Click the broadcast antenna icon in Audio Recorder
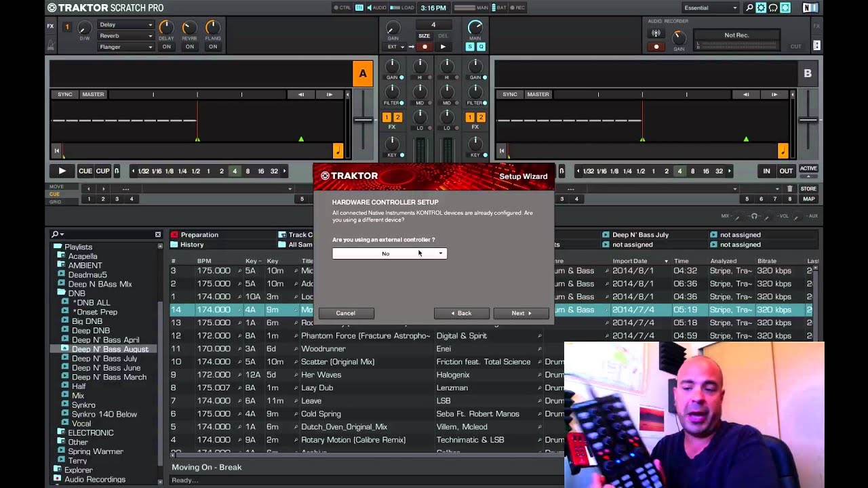Image resolution: width=868 pixels, height=488 pixels. click(656, 33)
